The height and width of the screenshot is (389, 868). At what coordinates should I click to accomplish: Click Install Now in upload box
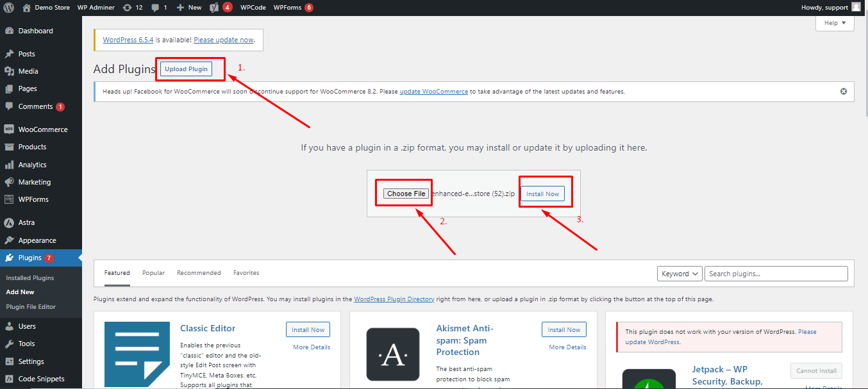tap(543, 194)
